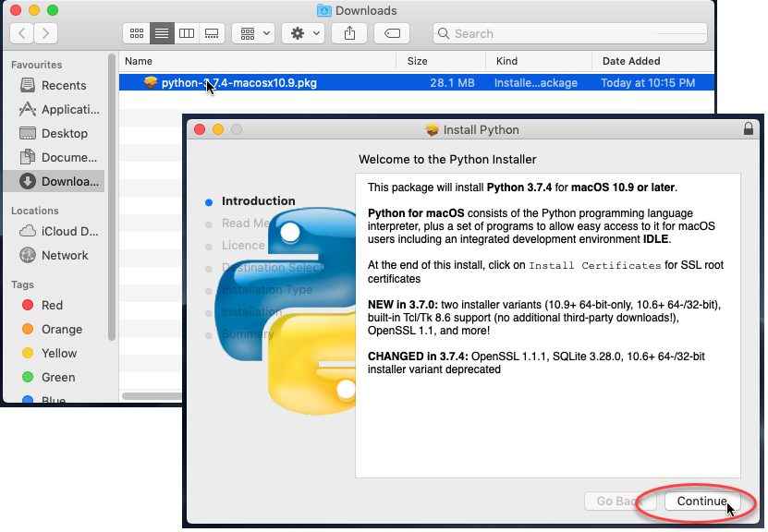The height and width of the screenshot is (532, 768).
Task: Select the Green tag
Action: (x=54, y=377)
